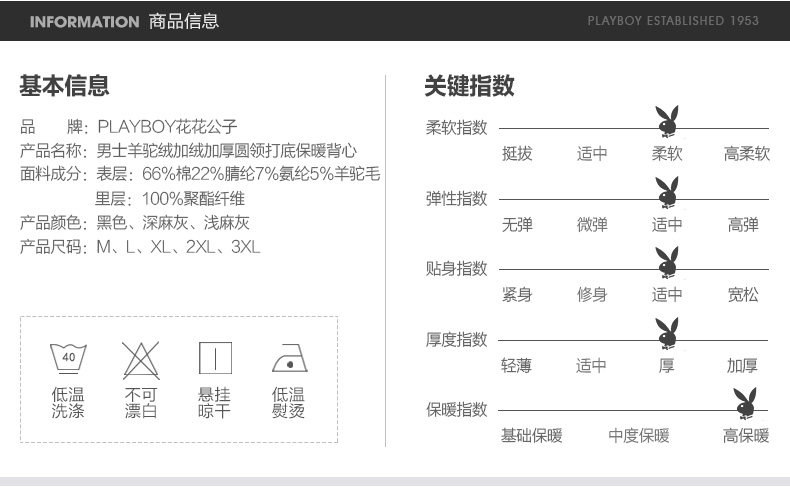Click the 悬挂晾干 care label

point(214,402)
